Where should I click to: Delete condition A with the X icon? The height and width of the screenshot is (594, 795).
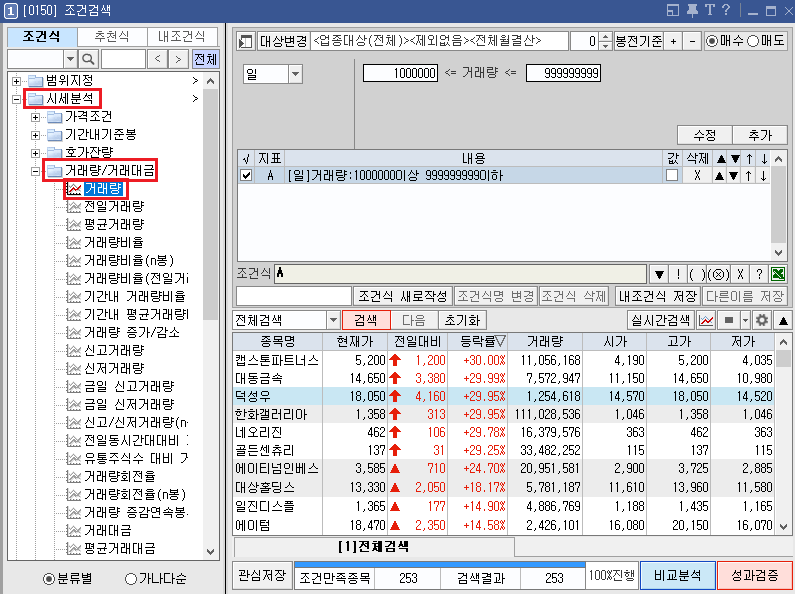click(x=697, y=175)
